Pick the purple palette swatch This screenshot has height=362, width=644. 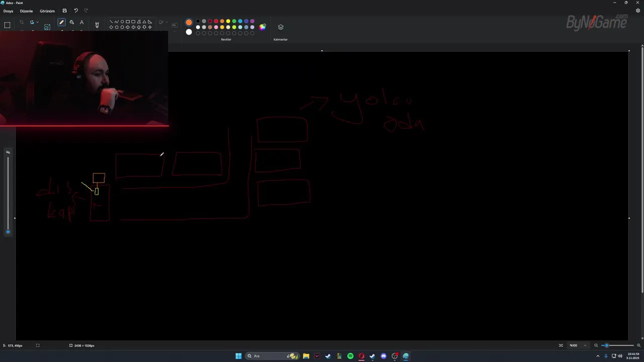pyautogui.click(x=252, y=21)
